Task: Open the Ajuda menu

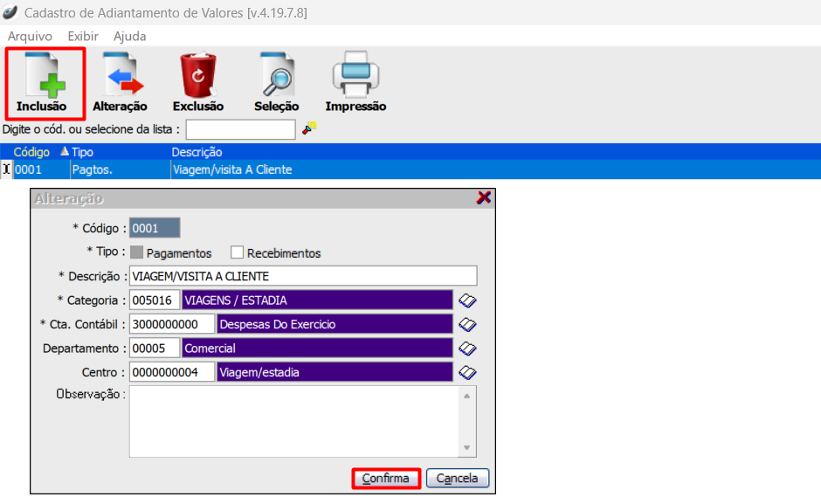Action: coord(129,36)
